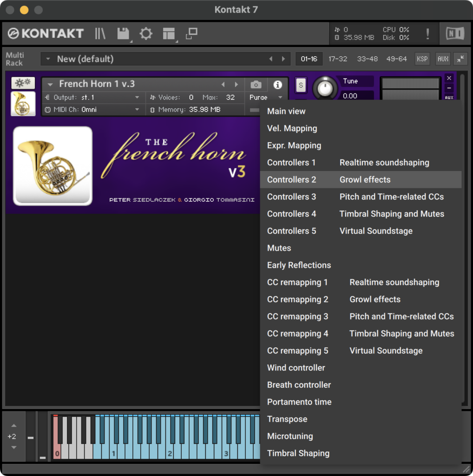Choose CC remapping 1 Realtime soundshaping
Image resolution: width=473 pixels, height=476 pixels.
click(361, 282)
